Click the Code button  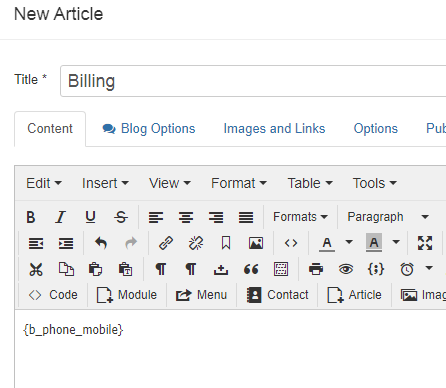click(x=53, y=295)
